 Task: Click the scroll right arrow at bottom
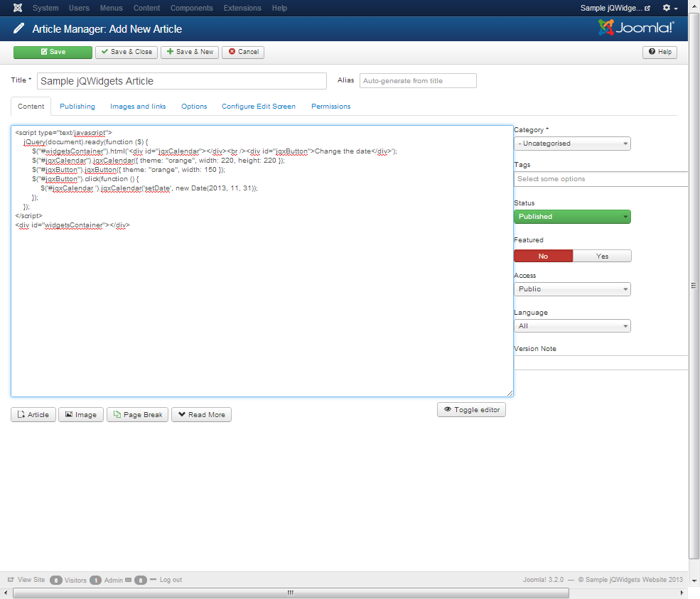[x=682, y=593]
